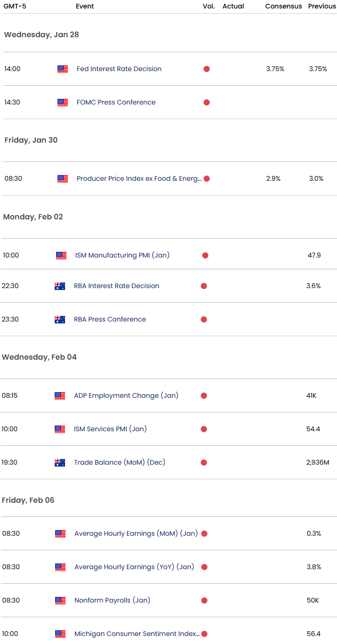
Task: Click the Previous column header
Action: [x=322, y=6]
